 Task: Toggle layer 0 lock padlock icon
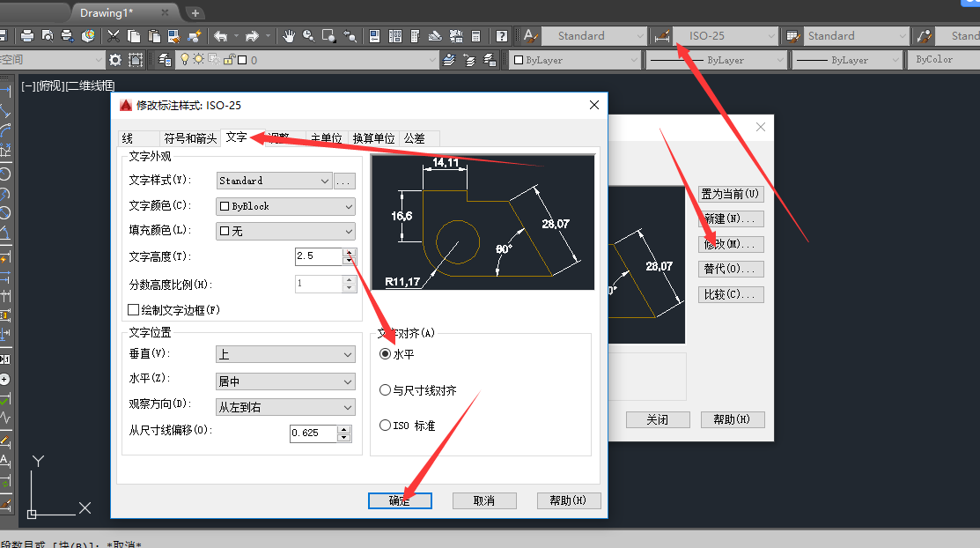click(228, 59)
